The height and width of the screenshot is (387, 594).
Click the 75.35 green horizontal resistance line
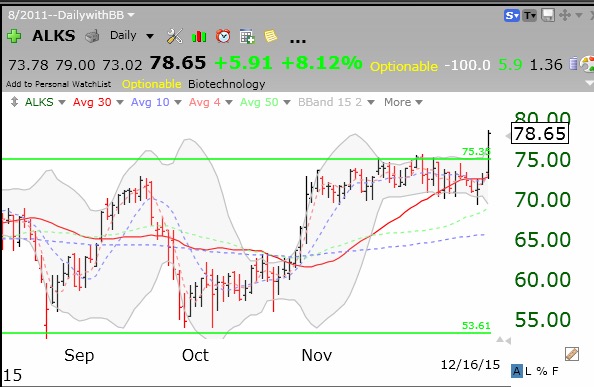(246, 159)
